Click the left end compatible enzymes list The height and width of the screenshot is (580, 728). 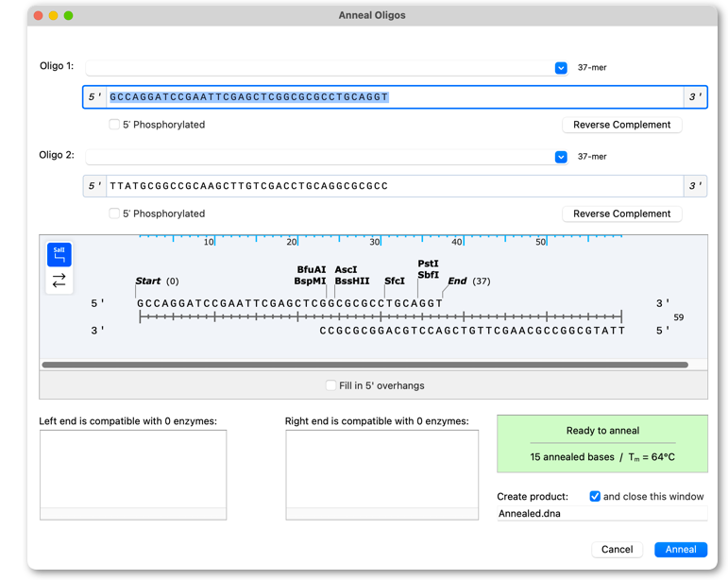point(133,474)
